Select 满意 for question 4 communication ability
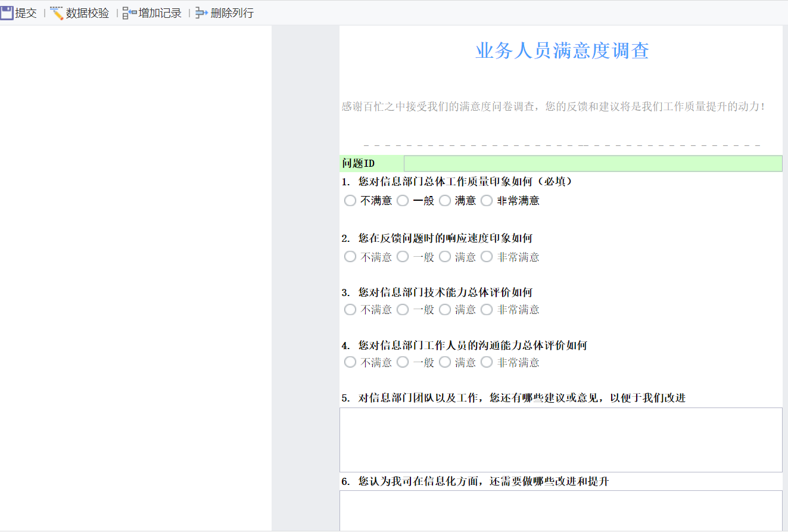The height and width of the screenshot is (532, 788). 445,362
